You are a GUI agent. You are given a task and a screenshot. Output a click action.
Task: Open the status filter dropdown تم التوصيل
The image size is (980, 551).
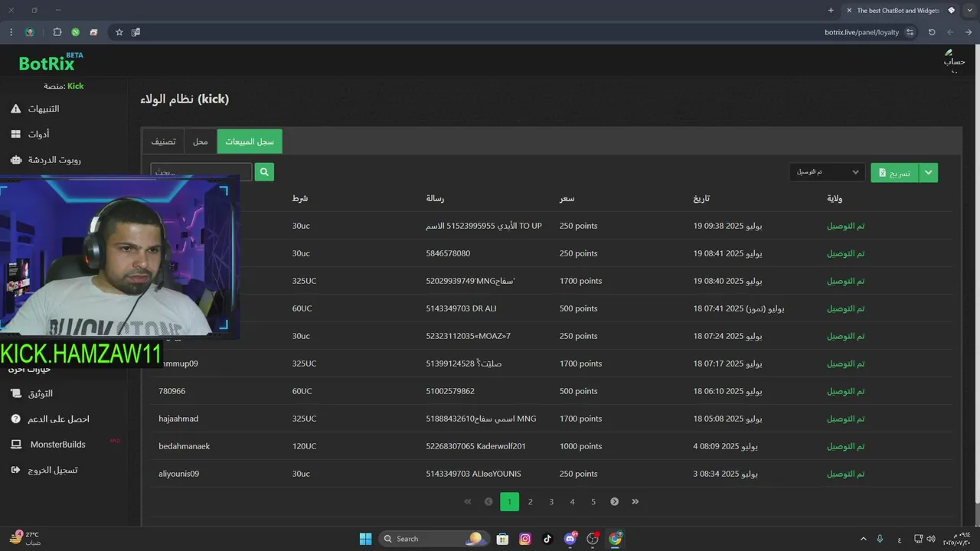point(828,172)
